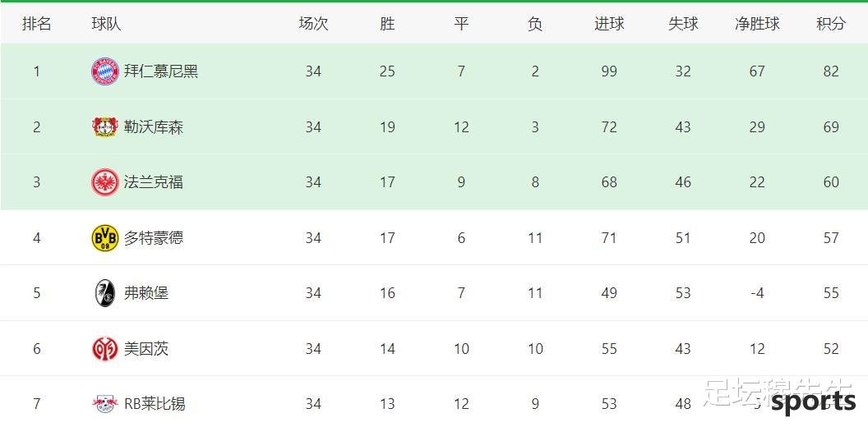The image size is (868, 427).
Task: Open the 美因茨 team name link
Action: [146, 348]
